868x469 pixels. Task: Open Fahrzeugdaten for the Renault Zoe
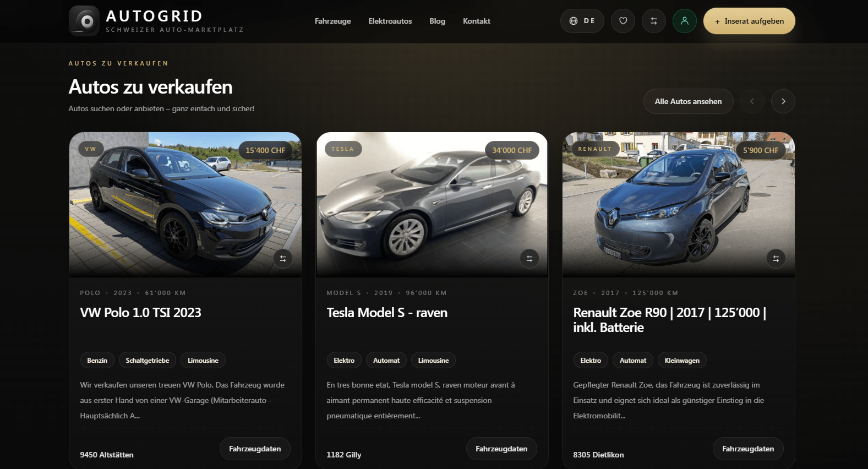point(748,449)
